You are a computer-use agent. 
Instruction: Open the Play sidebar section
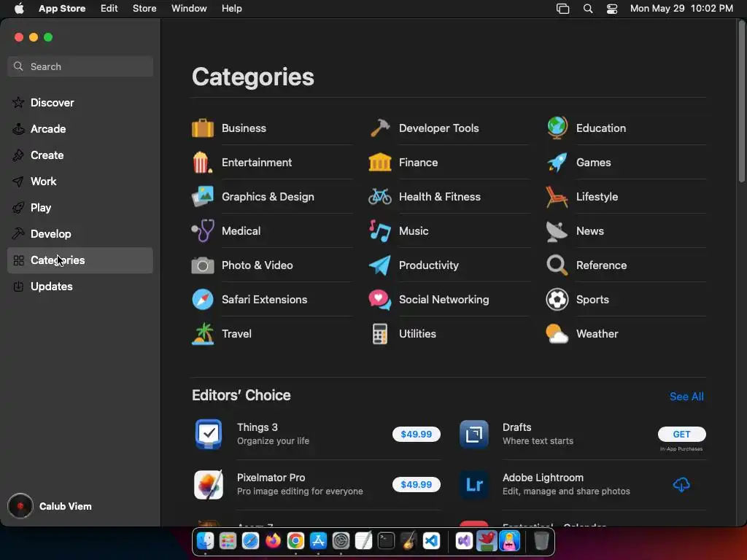[x=80, y=208]
